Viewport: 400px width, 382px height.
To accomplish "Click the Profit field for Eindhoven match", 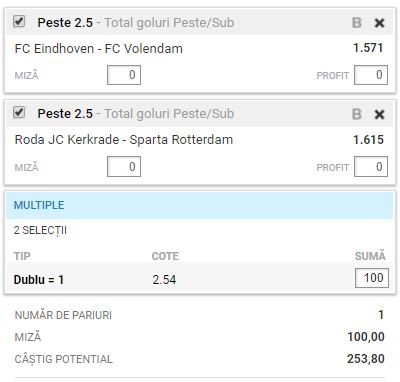I will click(371, 75).
